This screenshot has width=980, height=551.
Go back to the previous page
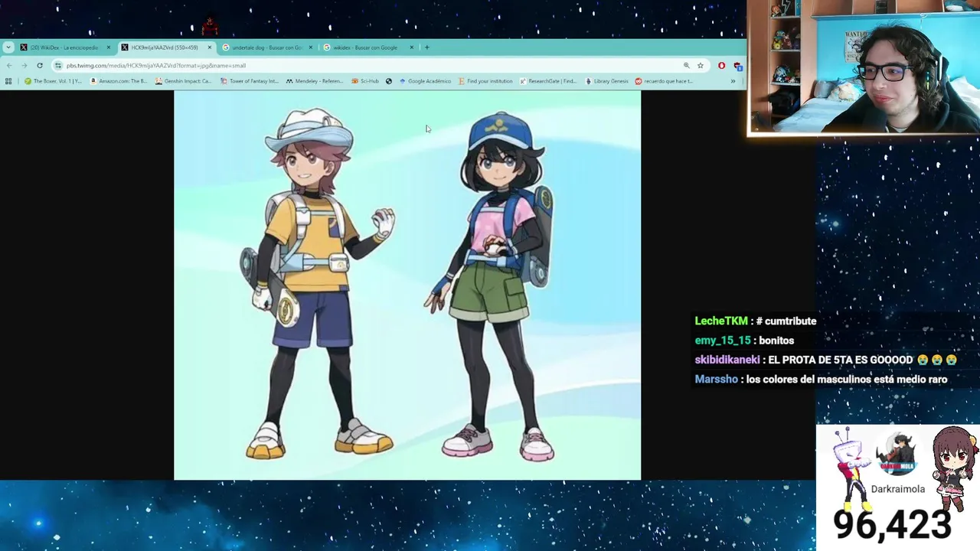pos(9,66)
